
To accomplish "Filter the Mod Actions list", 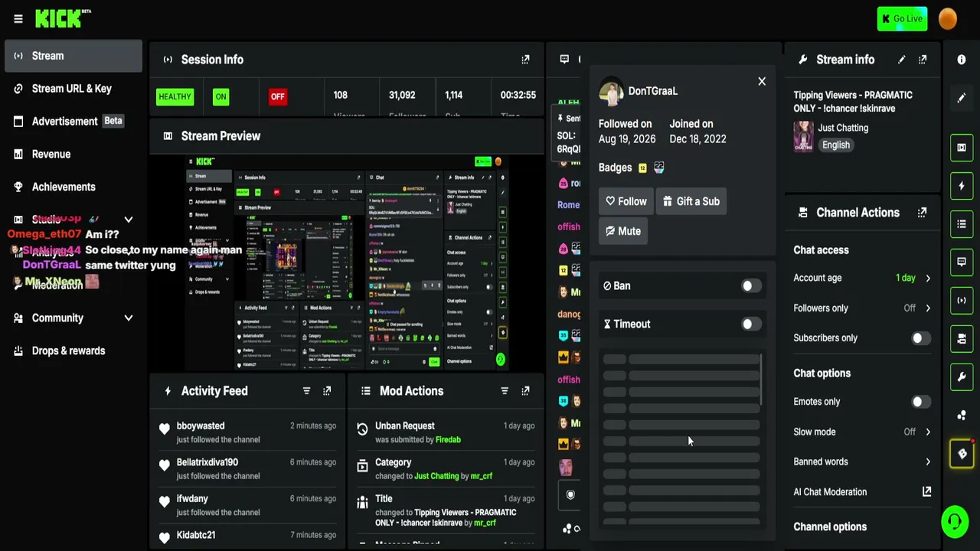I will pyautogui.click(x=505, y=391).
